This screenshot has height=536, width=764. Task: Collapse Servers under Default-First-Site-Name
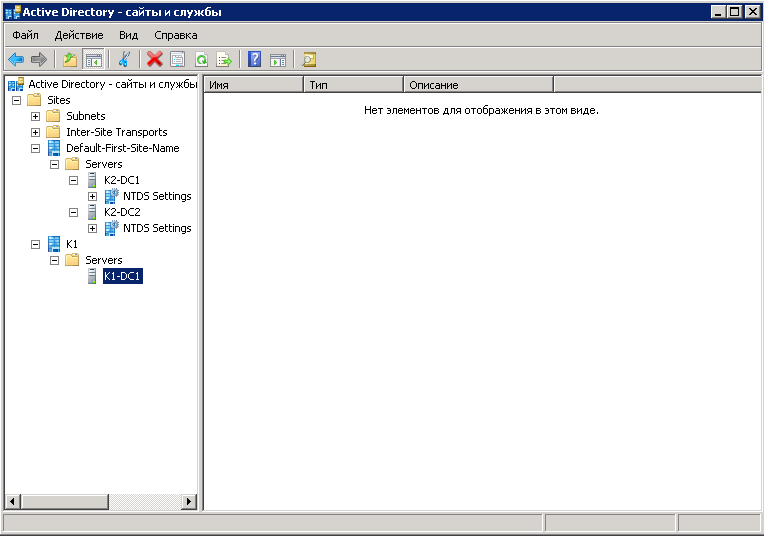coord(55,165)
